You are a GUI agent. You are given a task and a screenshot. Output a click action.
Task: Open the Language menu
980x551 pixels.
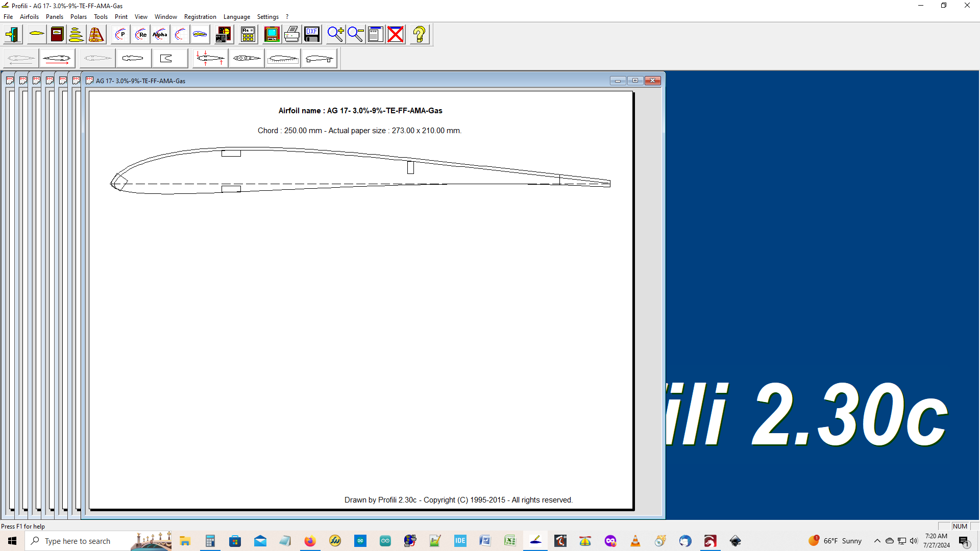point(236,17)
